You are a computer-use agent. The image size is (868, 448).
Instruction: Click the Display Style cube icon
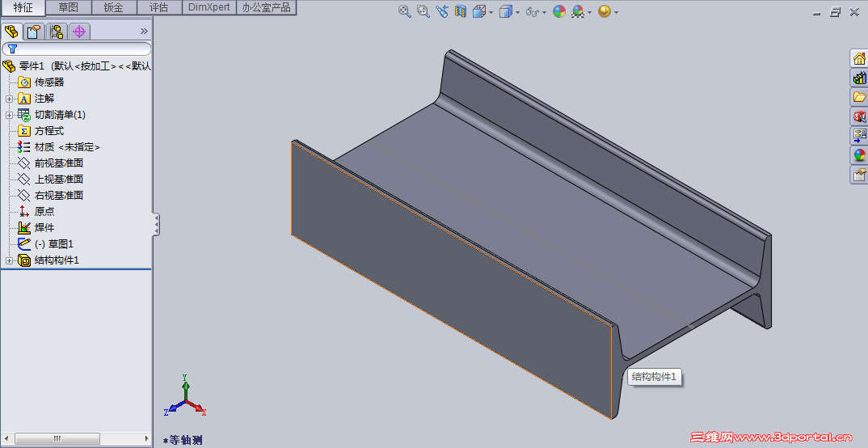tap(505, 11)
